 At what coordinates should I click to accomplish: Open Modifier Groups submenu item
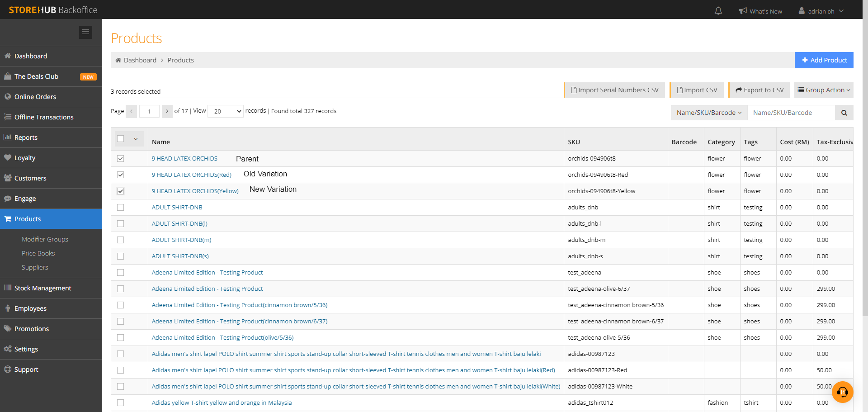pyautogui.click(x=45, y=239)
